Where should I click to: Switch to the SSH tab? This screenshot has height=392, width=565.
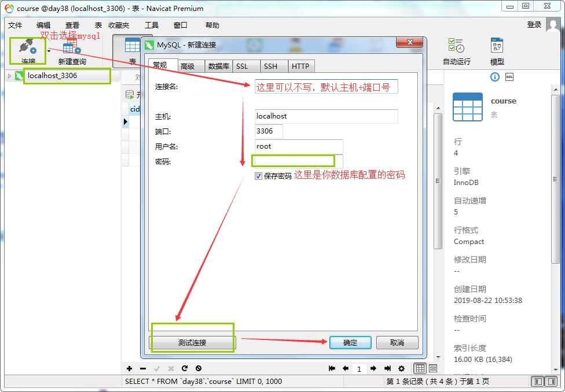[x=274, y=66]
